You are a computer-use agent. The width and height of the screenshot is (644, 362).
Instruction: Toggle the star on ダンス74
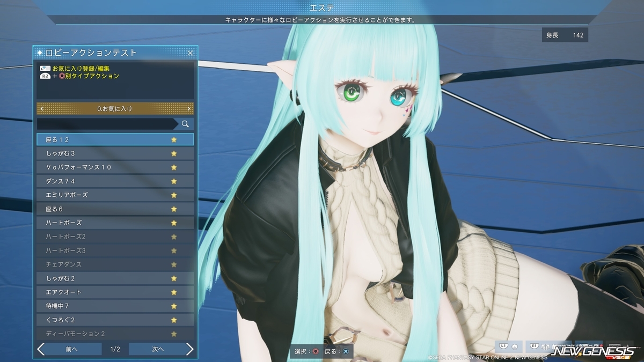[x=173, y=181]
